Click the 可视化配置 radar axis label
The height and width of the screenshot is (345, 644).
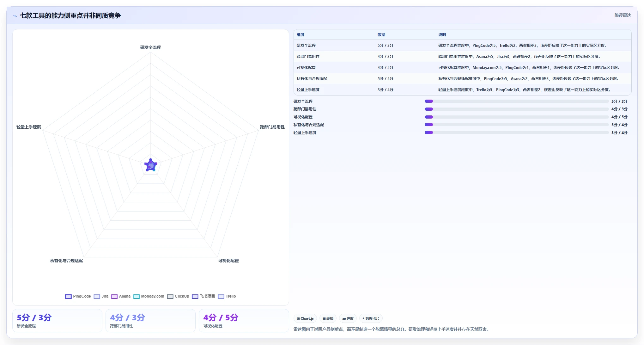click(228, 261)
